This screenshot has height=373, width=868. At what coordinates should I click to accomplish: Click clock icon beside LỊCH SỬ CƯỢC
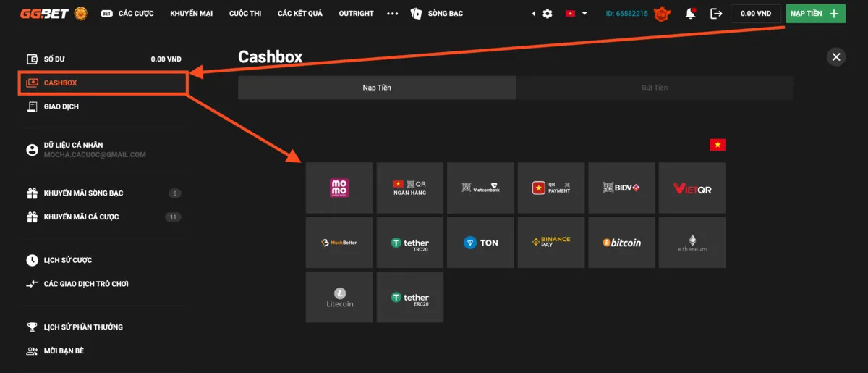32,260
